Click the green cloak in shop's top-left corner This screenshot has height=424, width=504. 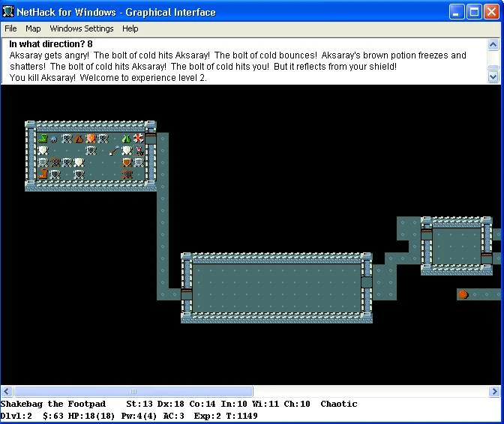click(43, 139)
